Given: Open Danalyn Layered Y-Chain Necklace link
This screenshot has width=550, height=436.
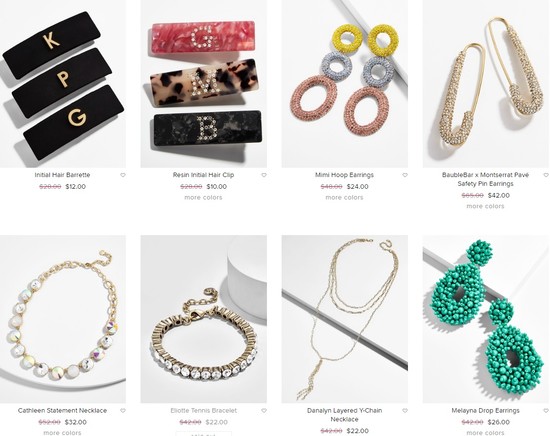Looking at the screenshot, I should (x=344, y=415).
